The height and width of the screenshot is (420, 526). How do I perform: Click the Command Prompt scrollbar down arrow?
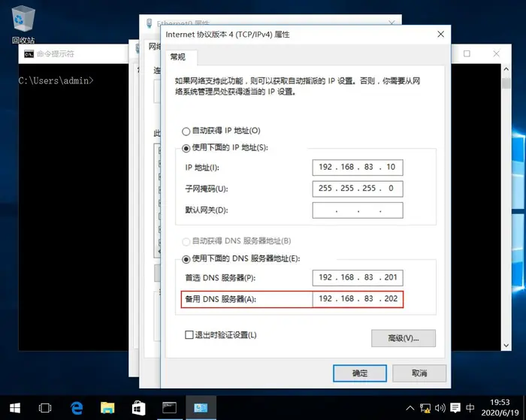tap(506, 346)
